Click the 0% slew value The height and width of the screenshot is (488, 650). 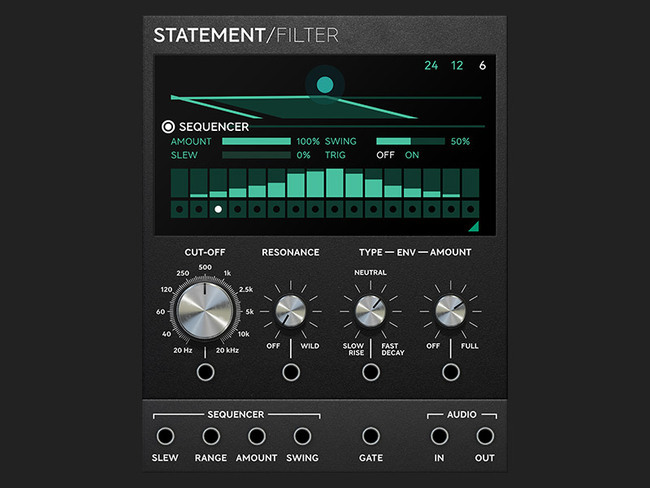(303, 155)
